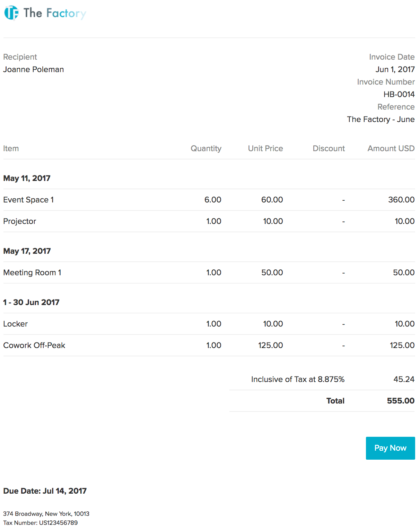Click the Tax Number US123456789 text
The width and height of the screenshot is (420, 529).
[41, 523]
